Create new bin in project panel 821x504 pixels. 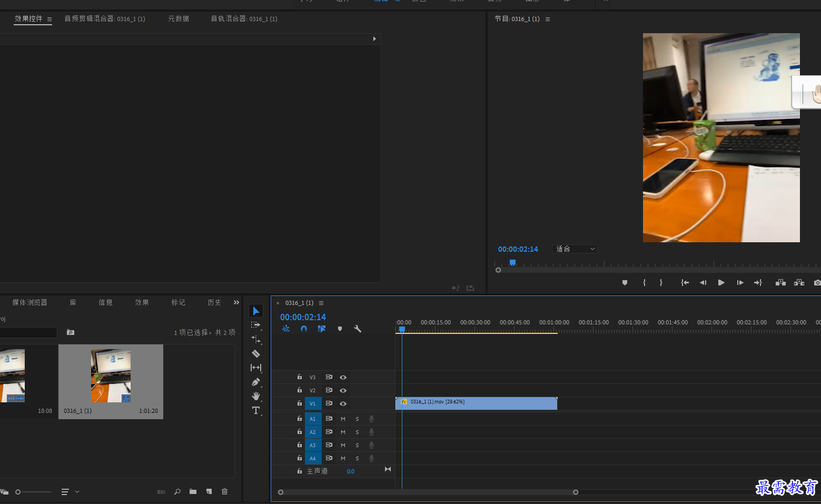[193, 491]
